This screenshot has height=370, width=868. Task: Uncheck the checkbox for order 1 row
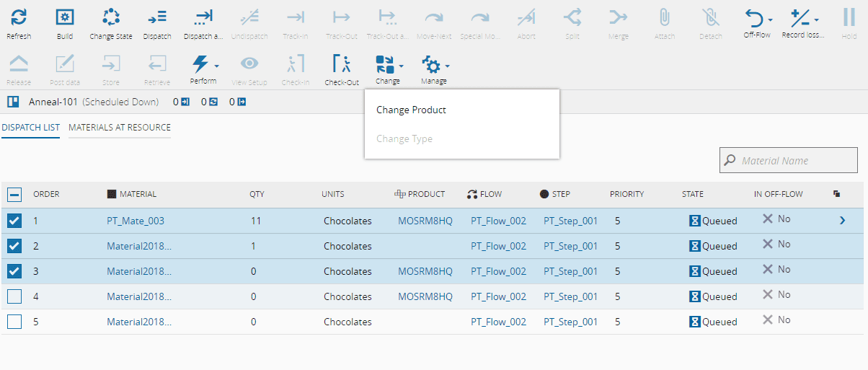pyautogui.click(x=14, y=221)
